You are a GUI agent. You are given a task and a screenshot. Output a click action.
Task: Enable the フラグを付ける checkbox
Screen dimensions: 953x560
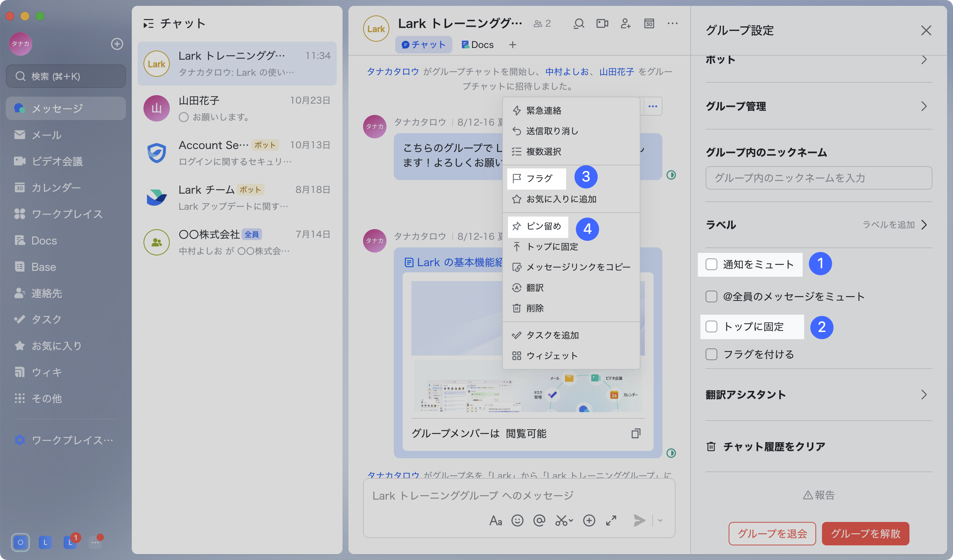(x=711, y=354)
